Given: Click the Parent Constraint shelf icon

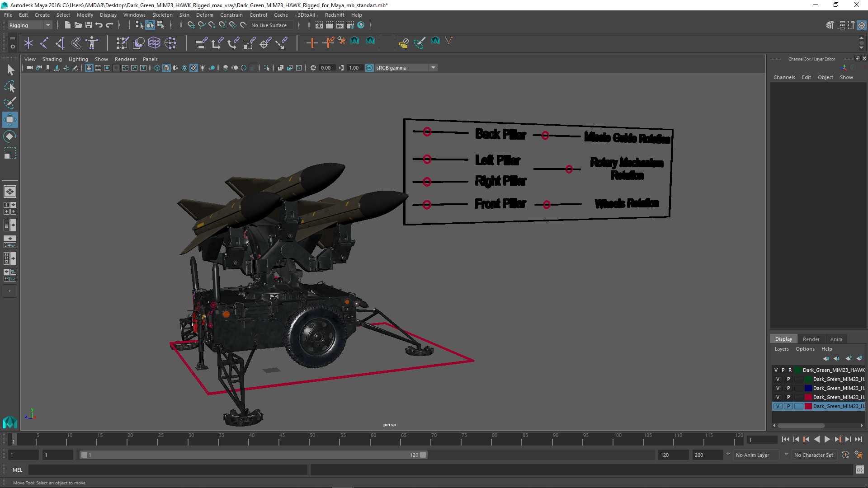Looking at the screenshot, I should (x=202, y=43).
